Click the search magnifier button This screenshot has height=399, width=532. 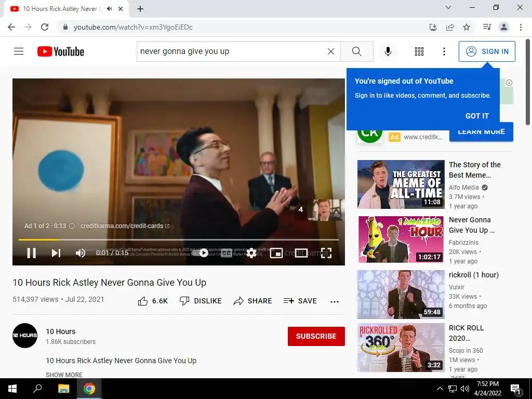(356, 51)
